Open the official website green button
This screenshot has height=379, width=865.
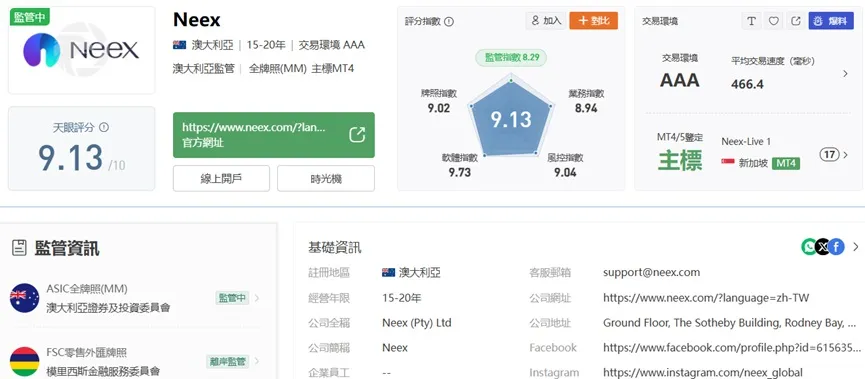click(274, 135)
